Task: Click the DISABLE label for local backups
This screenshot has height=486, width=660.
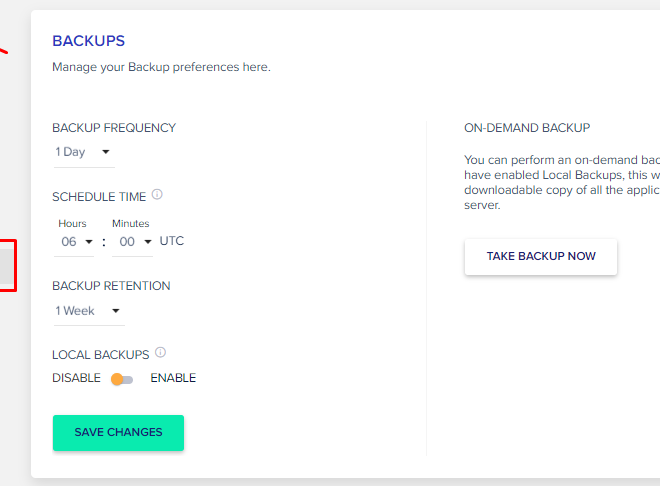Action: [x=76, y=378]
